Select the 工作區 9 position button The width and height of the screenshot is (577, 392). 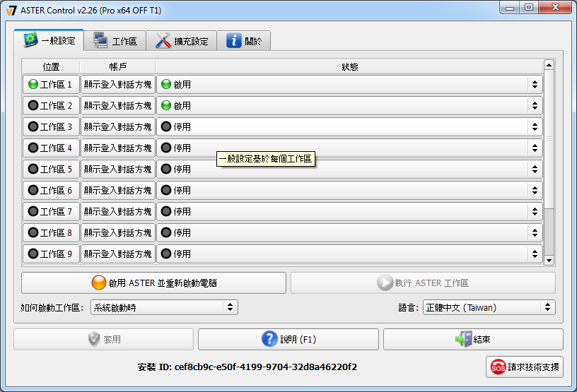[x=51, y=254]
